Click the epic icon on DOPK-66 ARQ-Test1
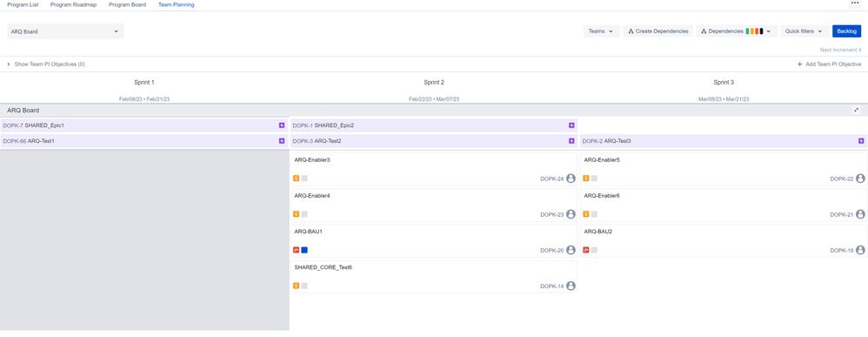 [x=281, y=141]
